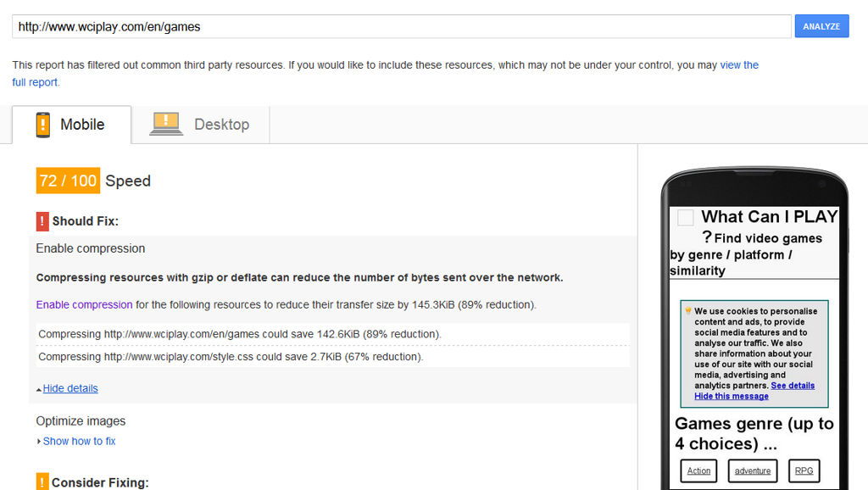Click the orange Consider Fixing exclamation icon
Screen dimensions: 868x490
pyautogui.click(x=42, y=482)
